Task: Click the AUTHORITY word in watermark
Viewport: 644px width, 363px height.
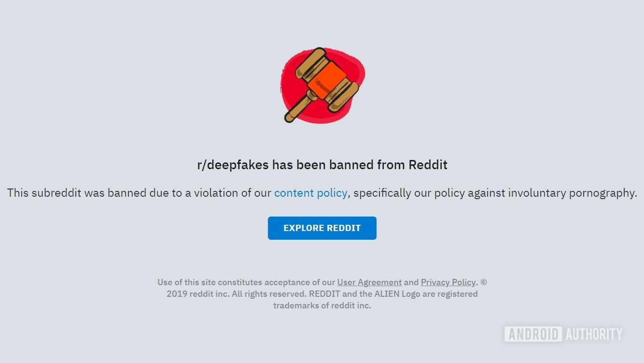Action: point(594,334)
